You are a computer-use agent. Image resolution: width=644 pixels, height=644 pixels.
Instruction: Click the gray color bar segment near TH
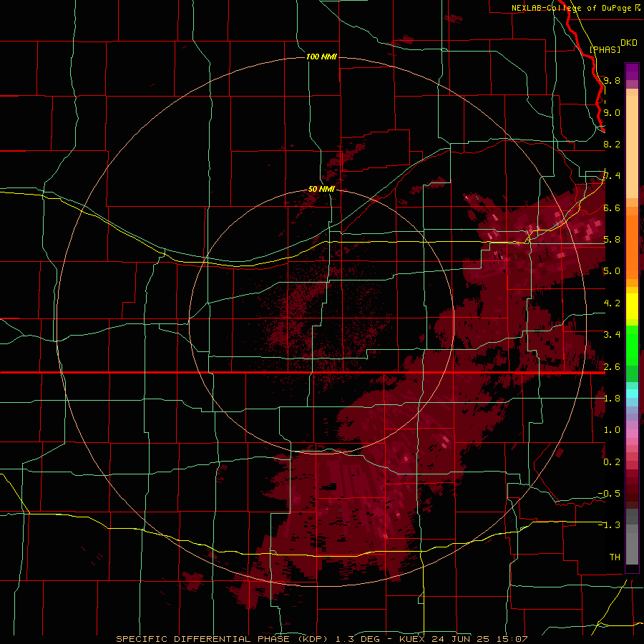[632, 549]
